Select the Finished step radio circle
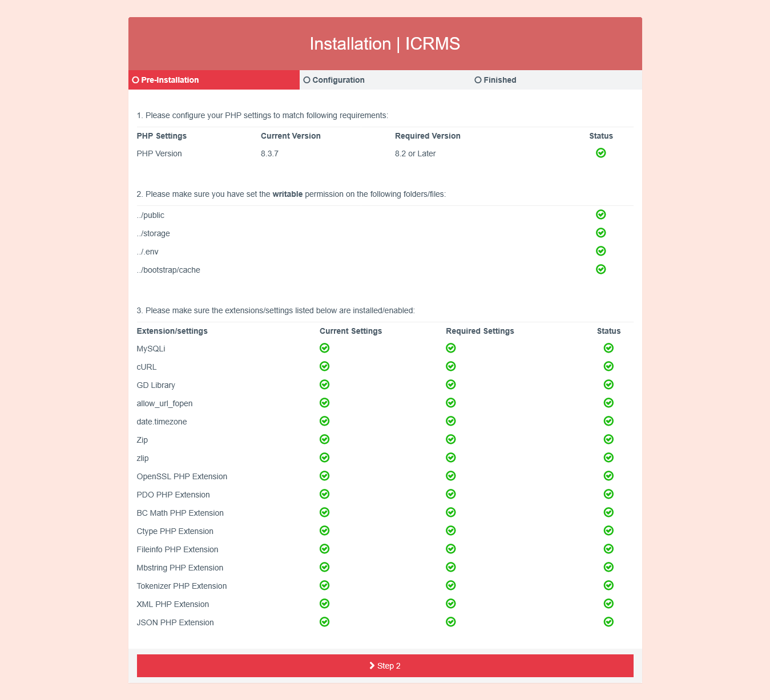Viewport: 770px width, 700px height. [x=478, y=80]
